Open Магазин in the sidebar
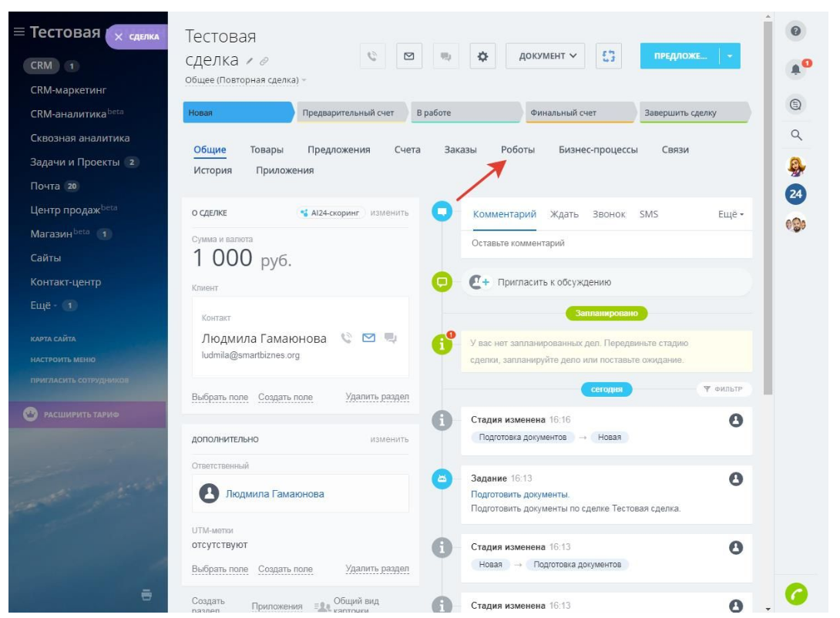 coord(51,233)
